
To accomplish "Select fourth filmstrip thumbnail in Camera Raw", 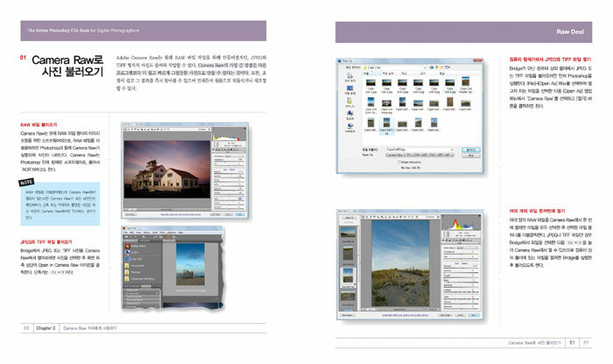I will point(348,296).
